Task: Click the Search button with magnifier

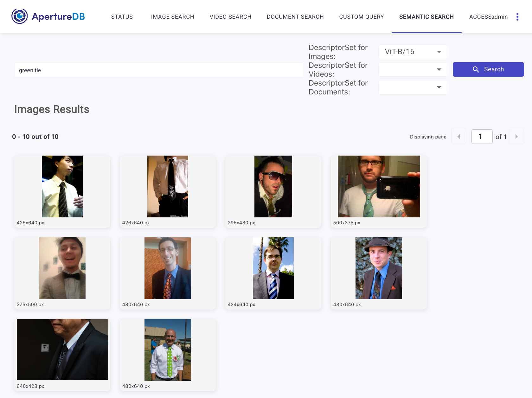Action: pos(488,69)
